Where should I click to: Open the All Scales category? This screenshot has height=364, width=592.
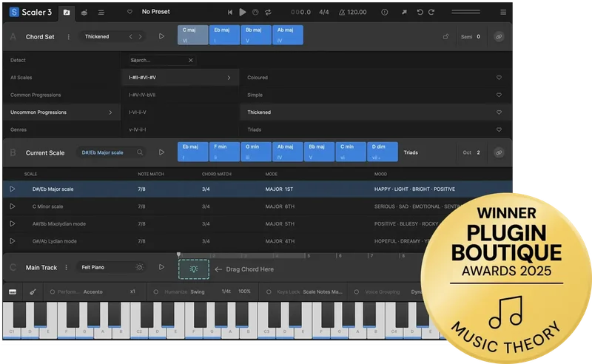[x=21, y=78]
